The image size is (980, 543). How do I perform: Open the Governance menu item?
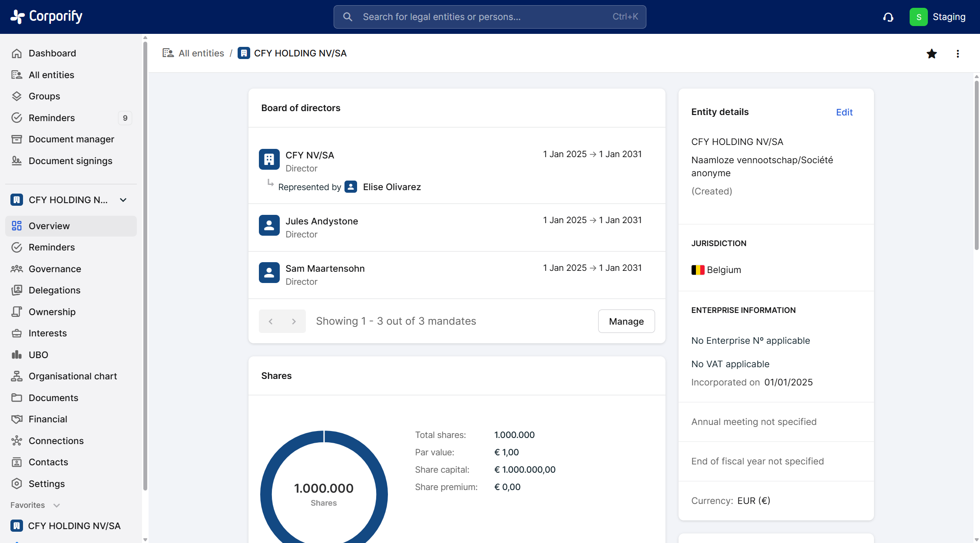(x=55, y=269)
